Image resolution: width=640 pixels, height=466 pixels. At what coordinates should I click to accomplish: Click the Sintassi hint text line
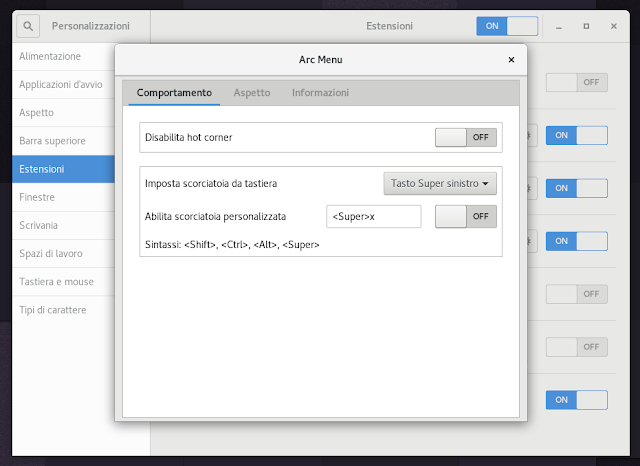[232, 245]
